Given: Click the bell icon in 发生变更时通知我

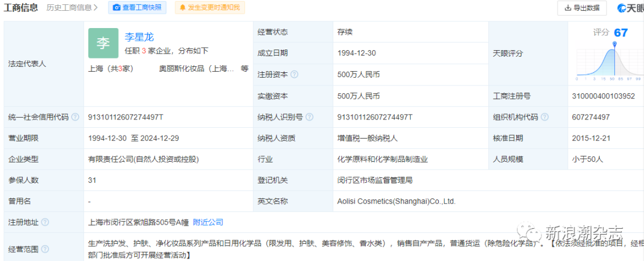Looking at the screenshot, I should 183,7.
